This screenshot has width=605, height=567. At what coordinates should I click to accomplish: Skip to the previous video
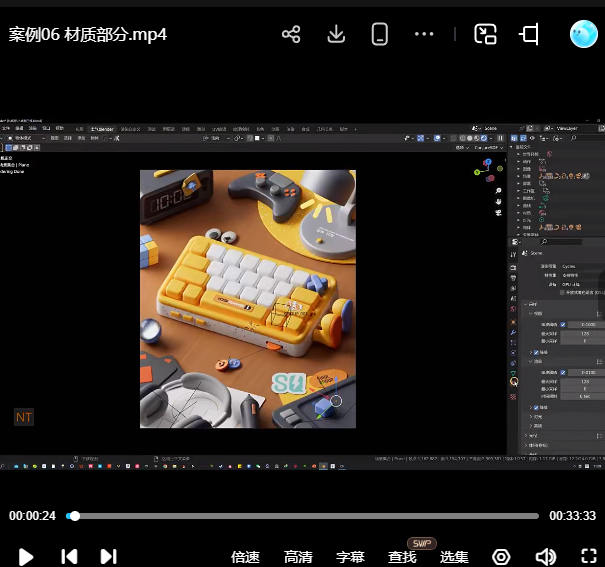[x=69, y=556]
